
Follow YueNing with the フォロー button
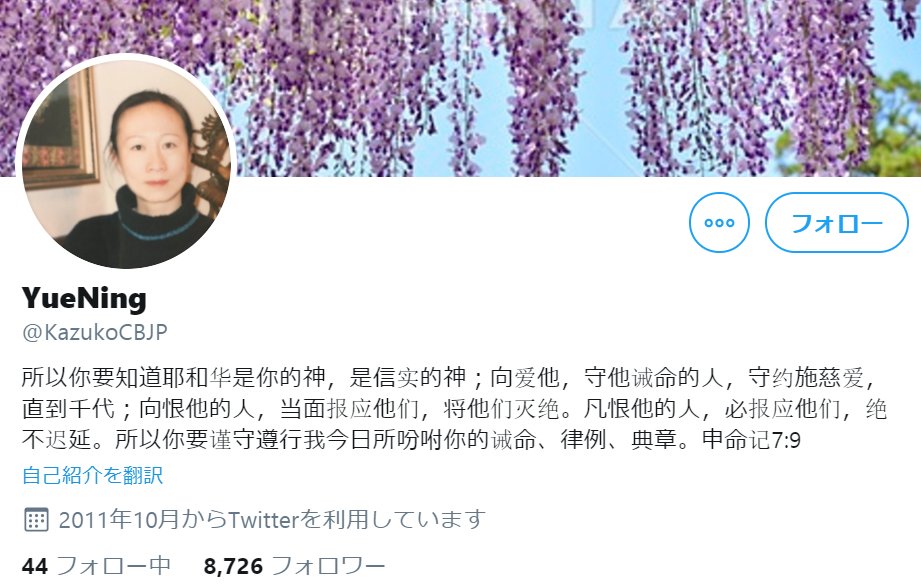(x=836, y=223)
